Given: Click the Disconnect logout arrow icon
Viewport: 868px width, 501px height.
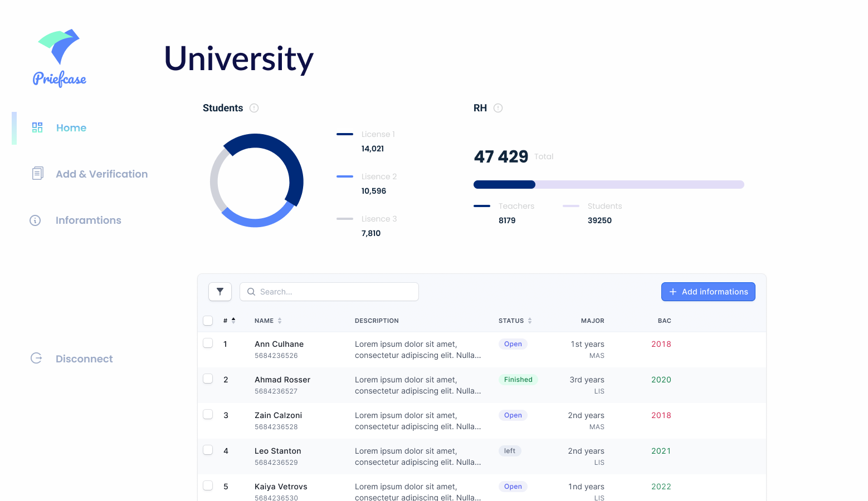Looking at the screenshot, I should [36, 358].
